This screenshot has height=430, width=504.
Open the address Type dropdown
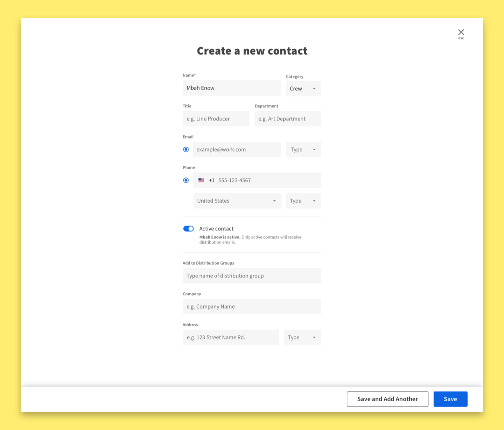[x=302, y=337]
